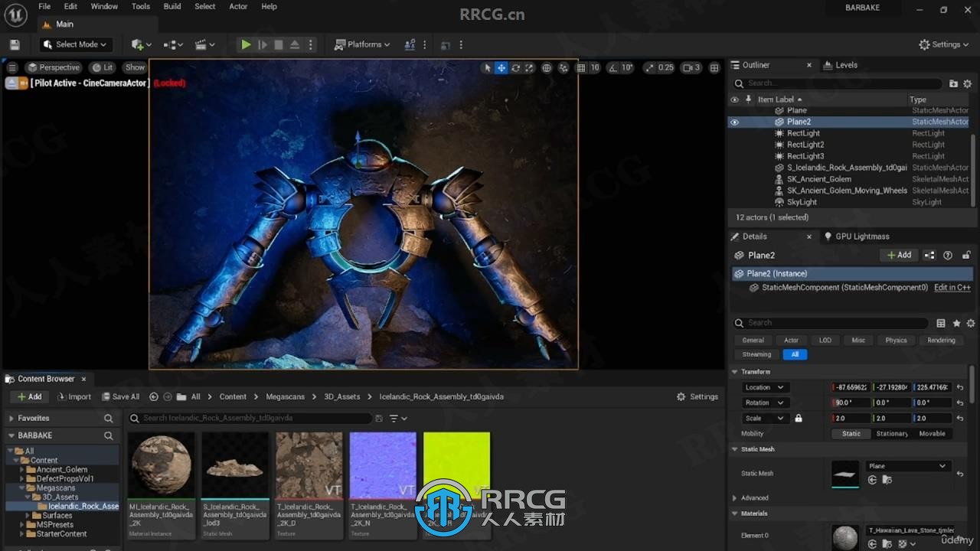
Task: Collapse the Transform section
Action: (735, 371)
